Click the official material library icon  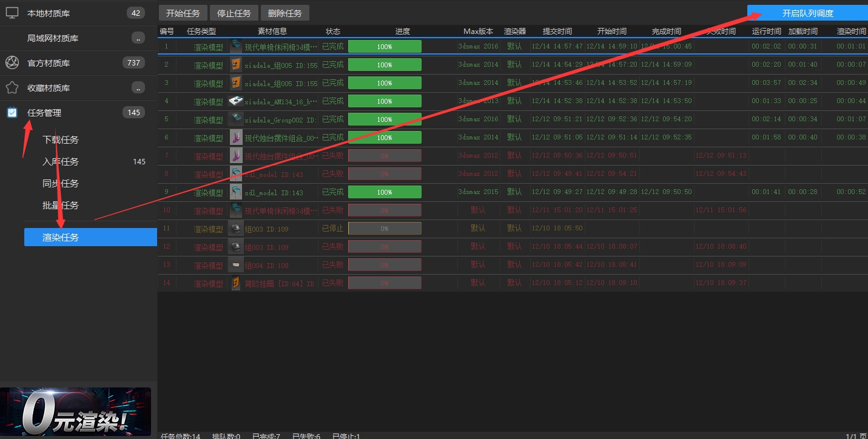click(12, 62)
